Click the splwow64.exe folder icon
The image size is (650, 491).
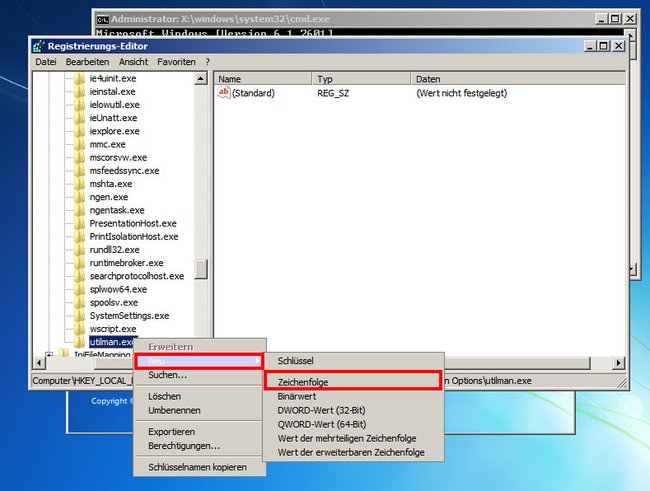click(80, 289)
